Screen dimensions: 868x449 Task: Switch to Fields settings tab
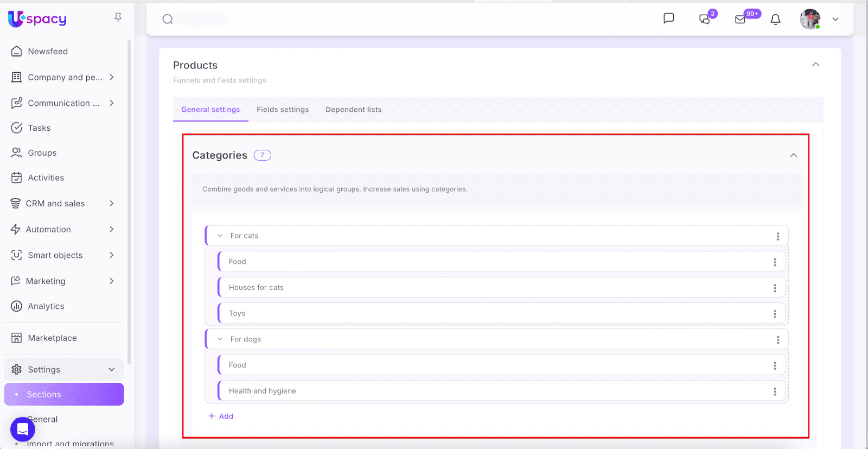click(283, 110)
